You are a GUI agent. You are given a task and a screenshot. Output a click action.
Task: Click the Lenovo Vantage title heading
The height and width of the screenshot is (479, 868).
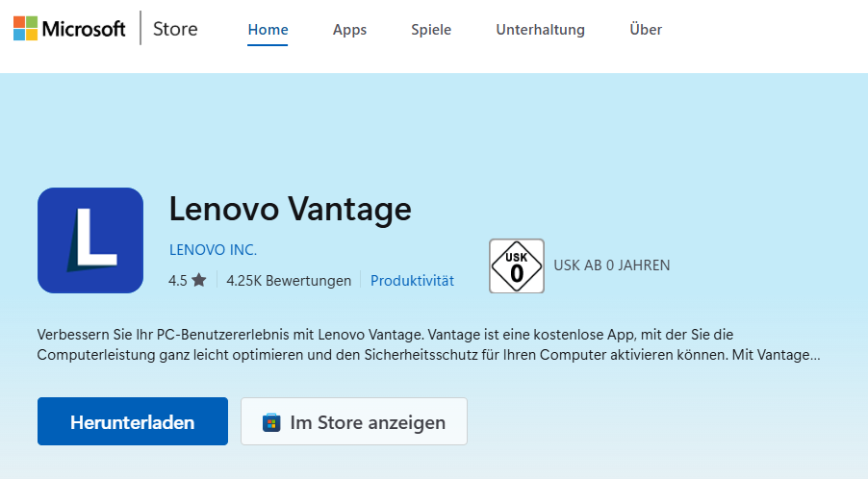tap(290, 209)
